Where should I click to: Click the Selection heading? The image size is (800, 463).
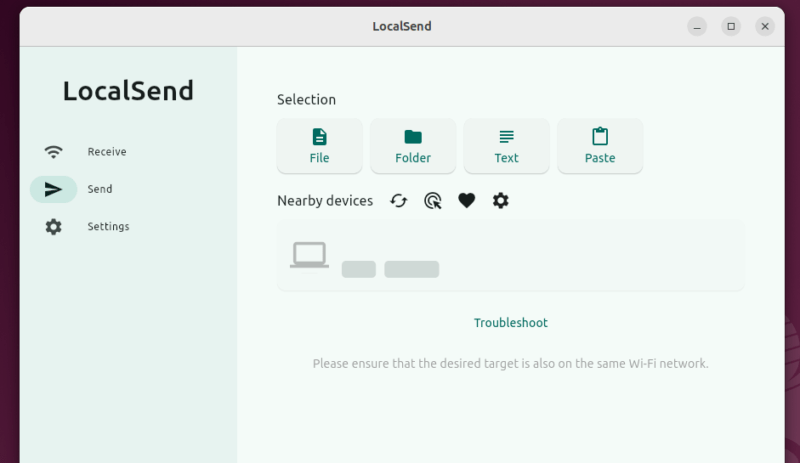(306, 100)
